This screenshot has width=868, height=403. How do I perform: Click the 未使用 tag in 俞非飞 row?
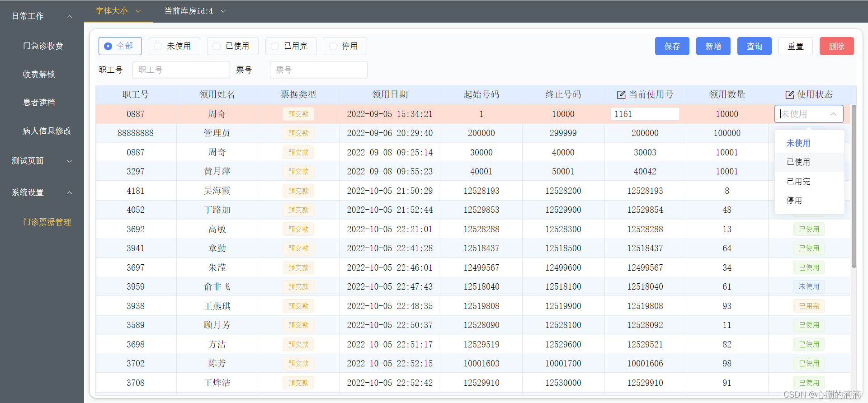coord(809,287)
